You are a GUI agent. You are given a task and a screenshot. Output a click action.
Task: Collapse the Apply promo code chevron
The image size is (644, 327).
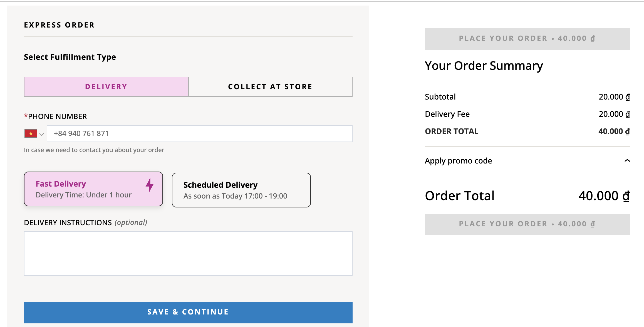pos(627,161)
